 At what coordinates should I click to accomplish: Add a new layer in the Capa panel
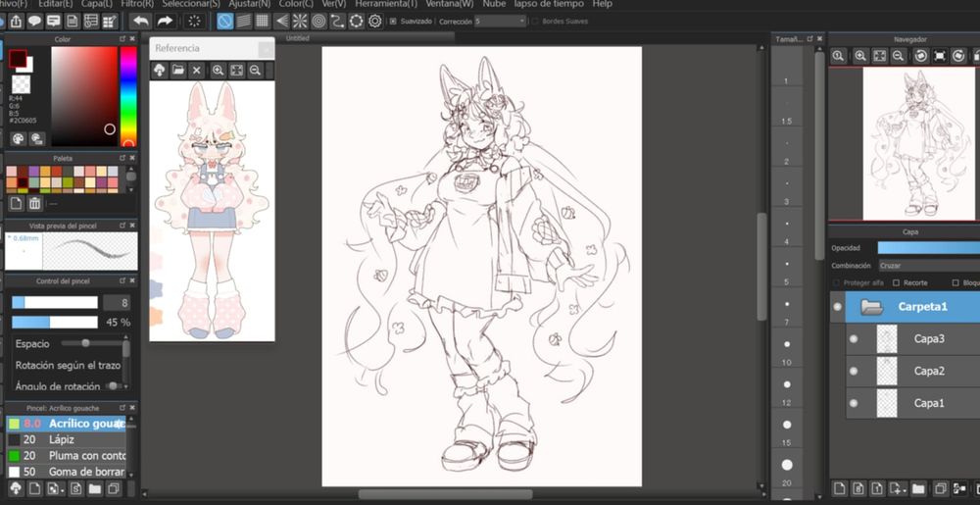tap(840, 488)
